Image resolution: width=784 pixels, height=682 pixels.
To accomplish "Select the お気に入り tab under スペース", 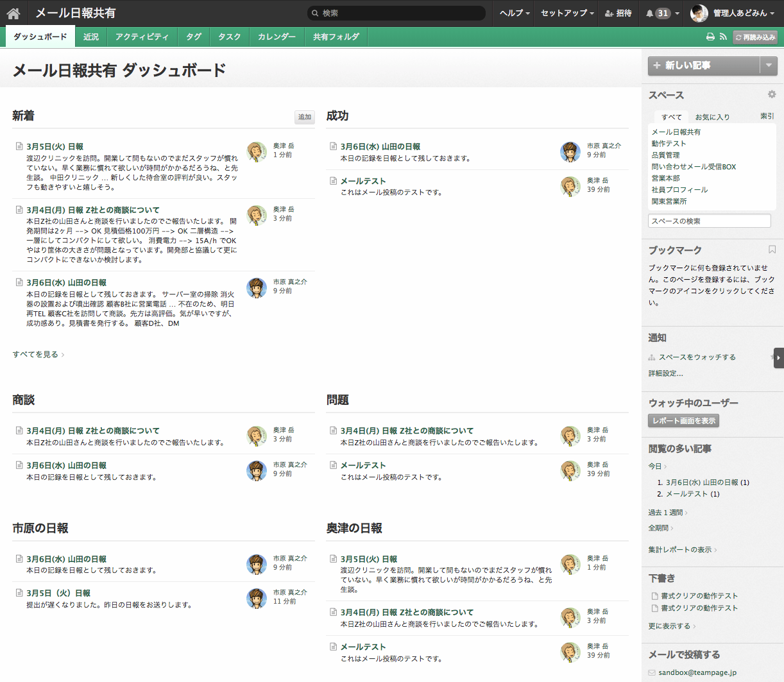I will [712, 117].
